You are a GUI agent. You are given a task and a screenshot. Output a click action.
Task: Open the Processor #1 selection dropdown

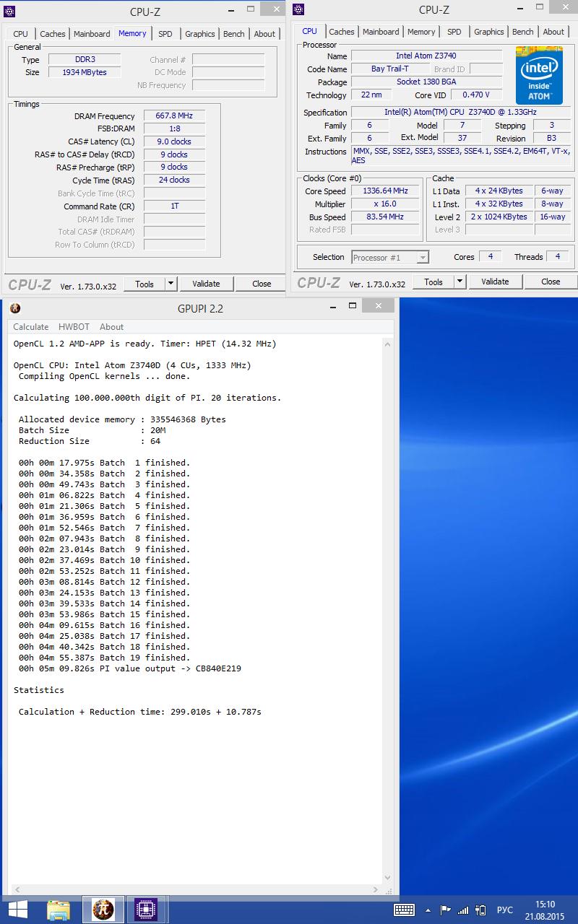[x=390, y=257]
